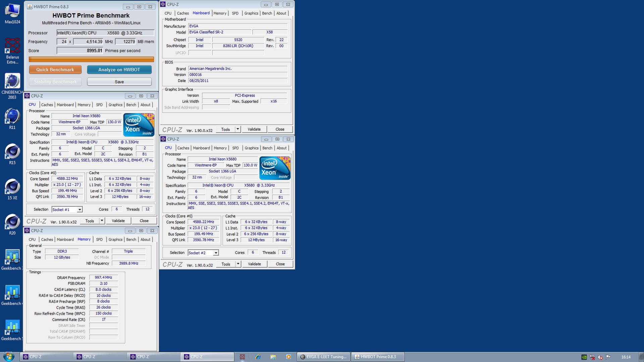Click the red Belarus Extreme taskbar icon
The width and height of the screenshot is (644, 362).
(242, 357)
